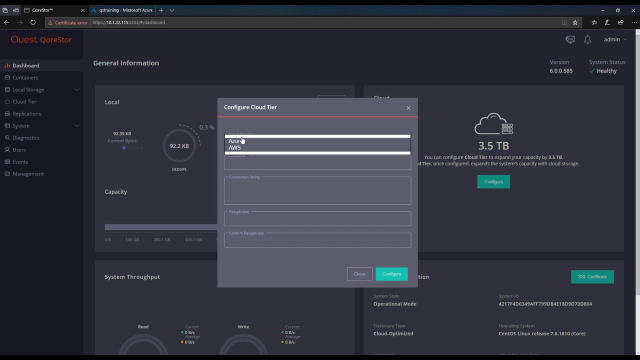Screen dimensions: 640x360
Task: Open a new browser tab
Action: (x=161, y=10)
